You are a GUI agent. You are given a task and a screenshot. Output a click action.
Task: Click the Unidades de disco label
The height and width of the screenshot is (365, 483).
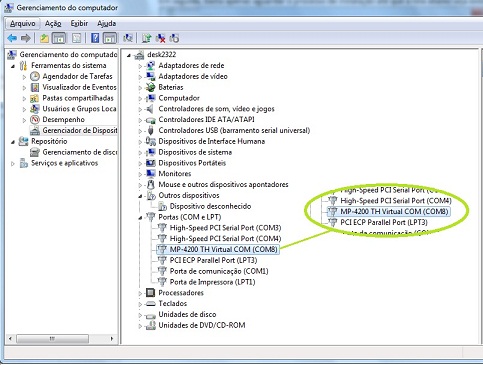187,314
